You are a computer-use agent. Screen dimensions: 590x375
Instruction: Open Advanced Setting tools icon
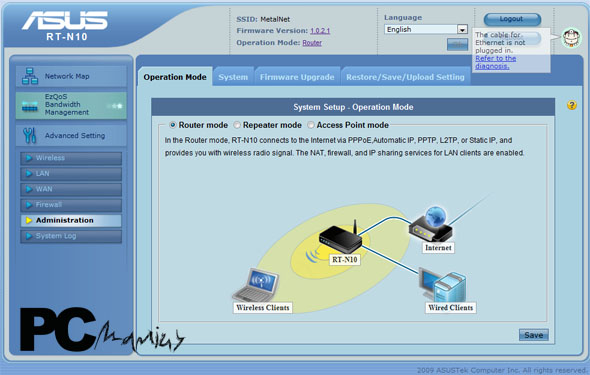click(x=30, y=135)
